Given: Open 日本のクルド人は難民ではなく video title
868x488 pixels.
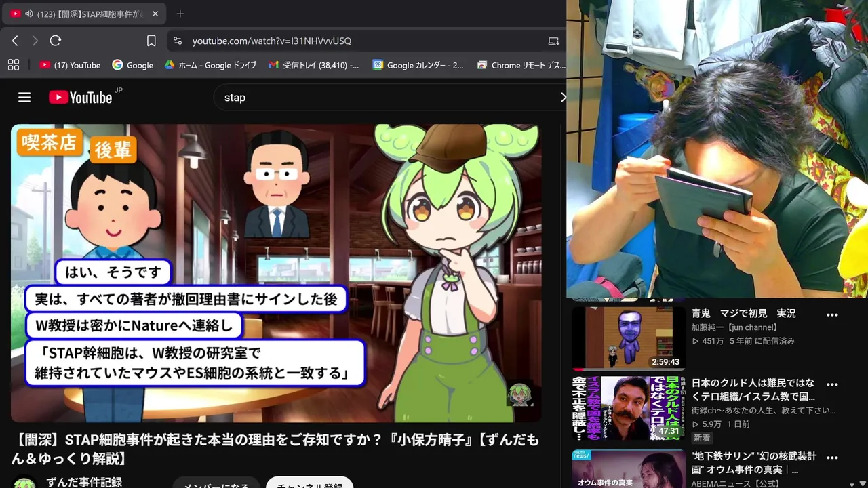Looking at the screenshot, I should pos(753,390).
